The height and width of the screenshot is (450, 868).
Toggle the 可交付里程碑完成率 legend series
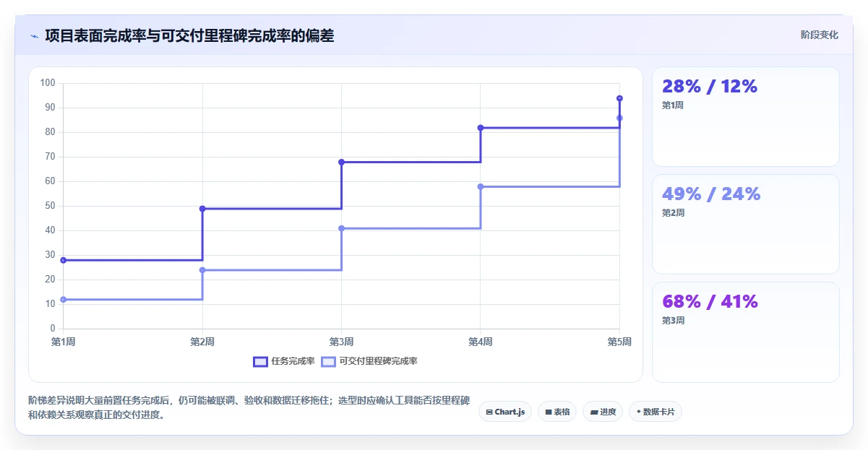pos(369,361)
